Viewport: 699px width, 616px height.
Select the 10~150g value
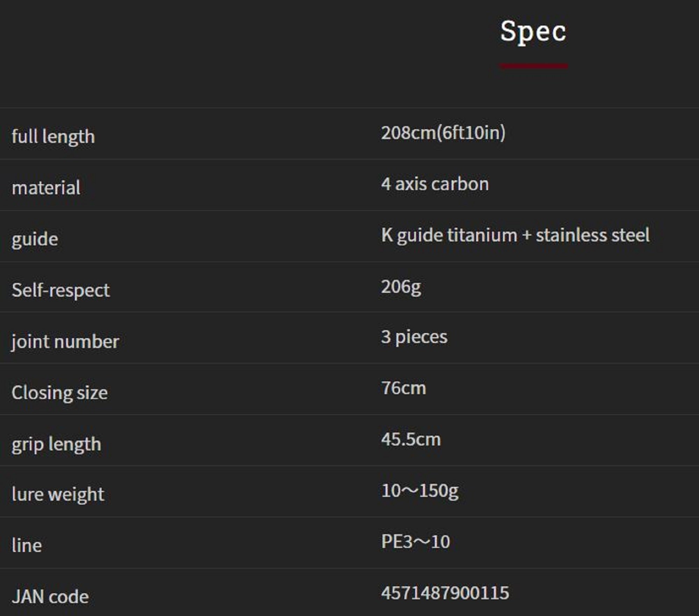(x=420, y=491)
